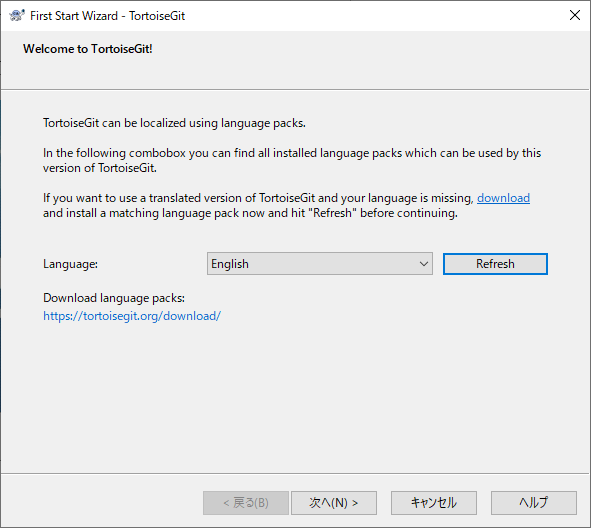Screen dimensions: 591x528
Task: Open the inline "download" hyperlink
Action: [503, 198]
